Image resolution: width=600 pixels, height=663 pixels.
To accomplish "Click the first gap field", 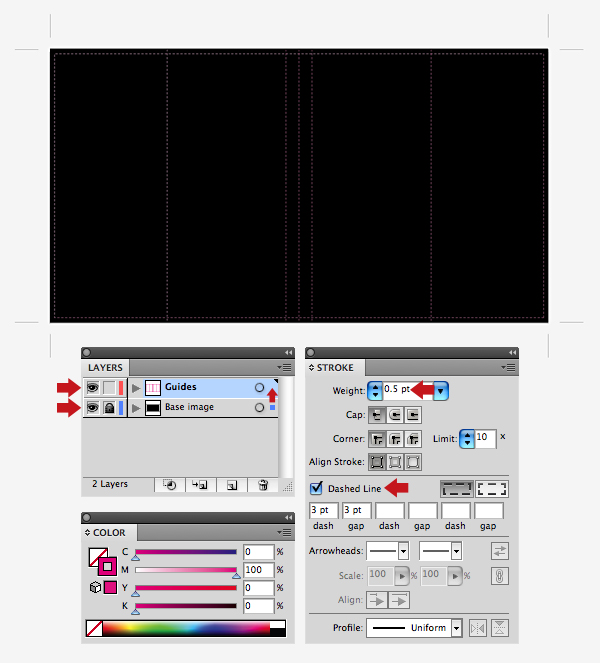I will click(x=356, y=510).
